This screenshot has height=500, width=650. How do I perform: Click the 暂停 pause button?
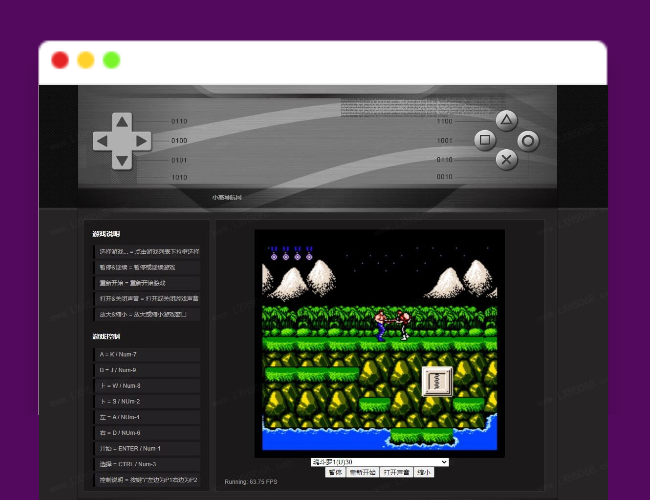(335, 472)
